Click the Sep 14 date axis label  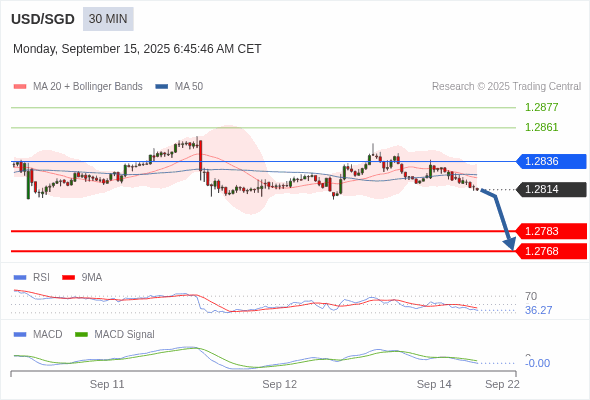click(434, 384)
